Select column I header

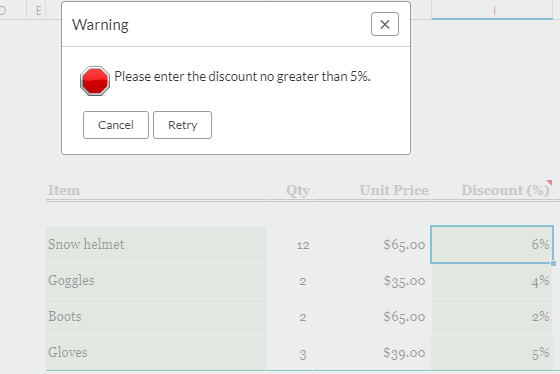pos(492,10)
